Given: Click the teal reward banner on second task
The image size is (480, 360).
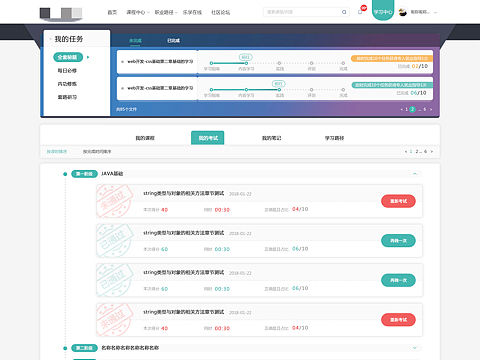Looking at the screenshot, I should click(x=392, y=85).
